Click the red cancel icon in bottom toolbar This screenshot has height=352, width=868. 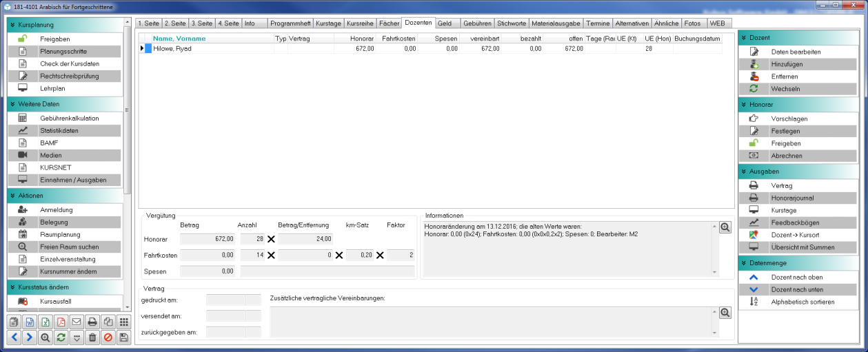click(108, 338)
